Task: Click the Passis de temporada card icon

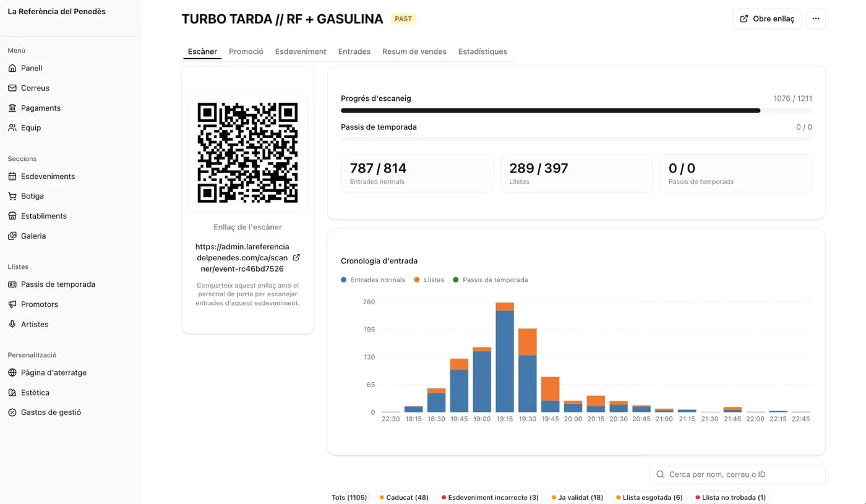Action: (12, 284)
